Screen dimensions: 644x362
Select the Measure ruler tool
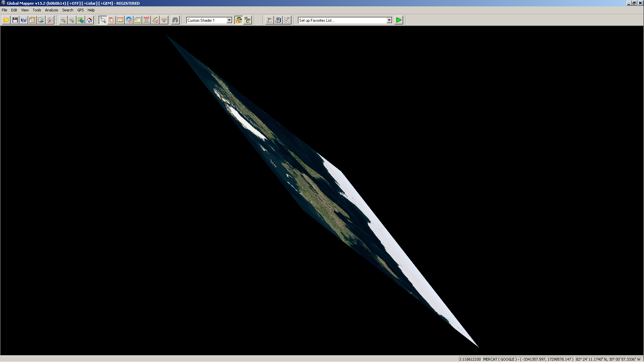120,20
